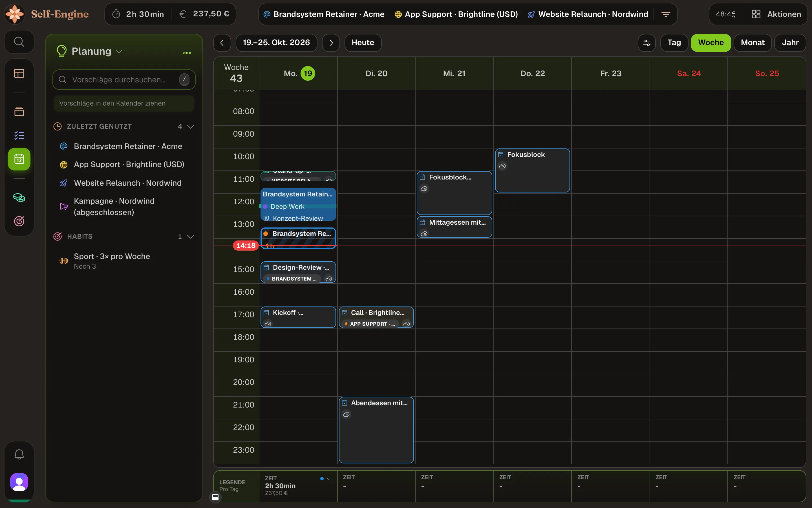
Task: Open the Fokusblock event on Thursday
Action: [532, 170]
